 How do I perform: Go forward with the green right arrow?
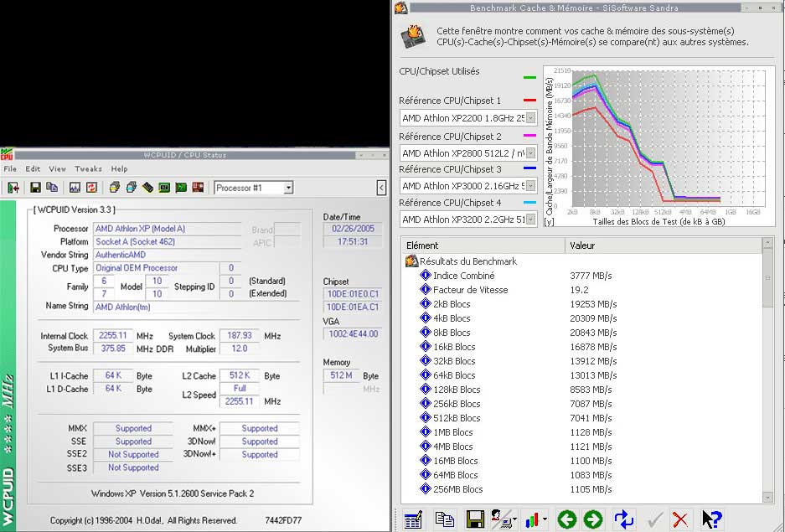pyautogui.click(x=593, y=519)
